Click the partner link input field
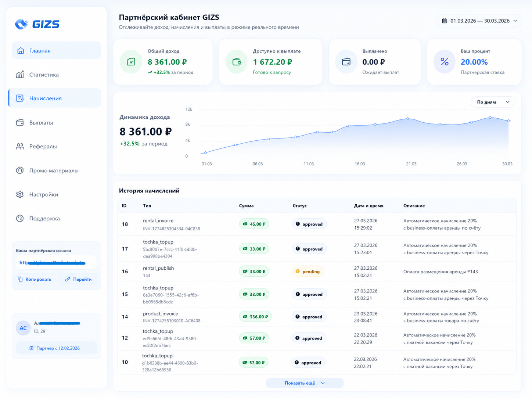Image resolution: width=532 pixels, height=399 pixels. [56, 263]
